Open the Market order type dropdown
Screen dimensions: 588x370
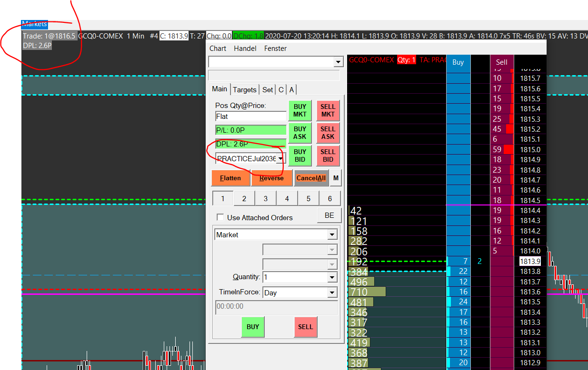[332, 235]
